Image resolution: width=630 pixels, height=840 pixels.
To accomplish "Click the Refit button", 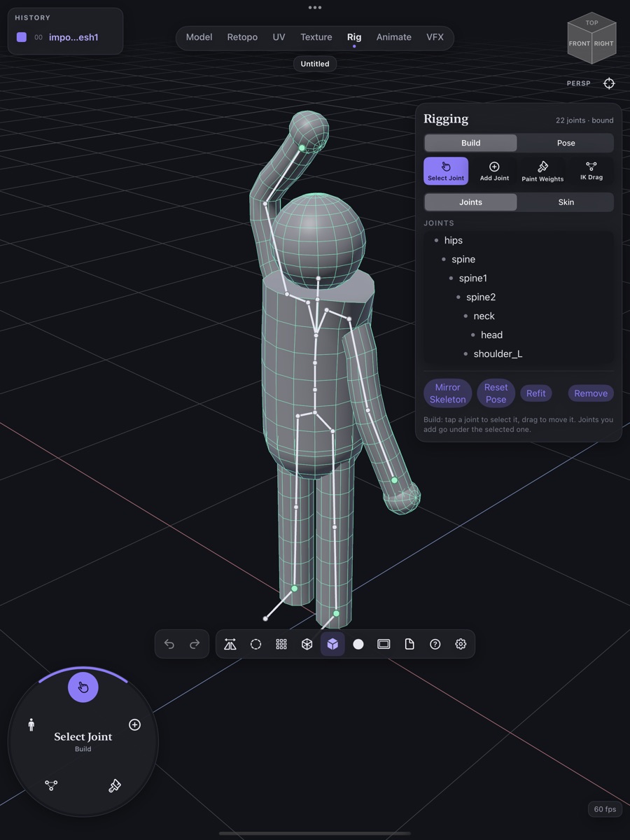I will pos(536,393).
